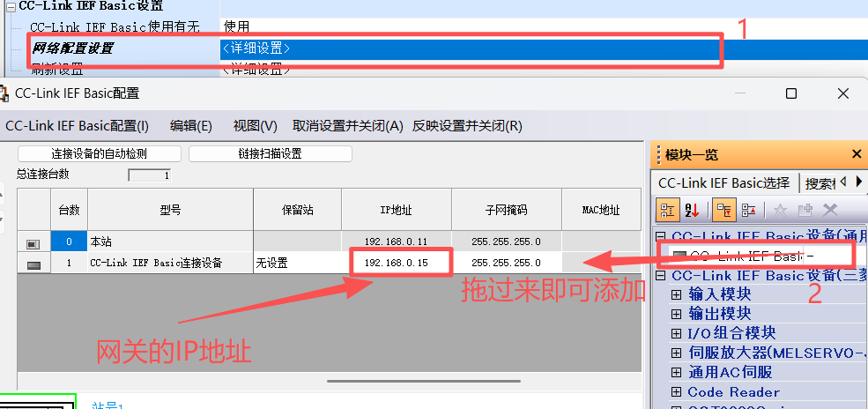Collapse CC-Link IEF Basic设备(三菱) tree node
868x409 pixels.
(660, 275)
